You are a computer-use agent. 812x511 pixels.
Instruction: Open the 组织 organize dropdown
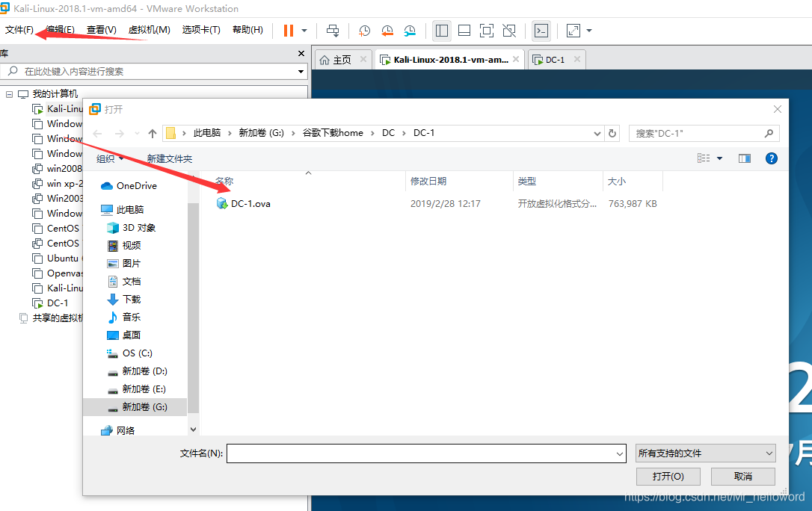click(x=111, y=159)
